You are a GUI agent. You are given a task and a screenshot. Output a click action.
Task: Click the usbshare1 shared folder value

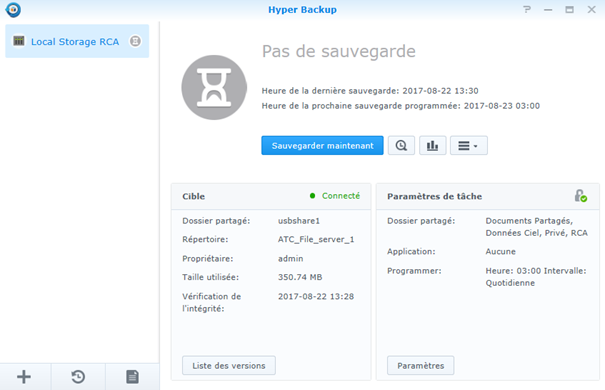tap(299, 221)
